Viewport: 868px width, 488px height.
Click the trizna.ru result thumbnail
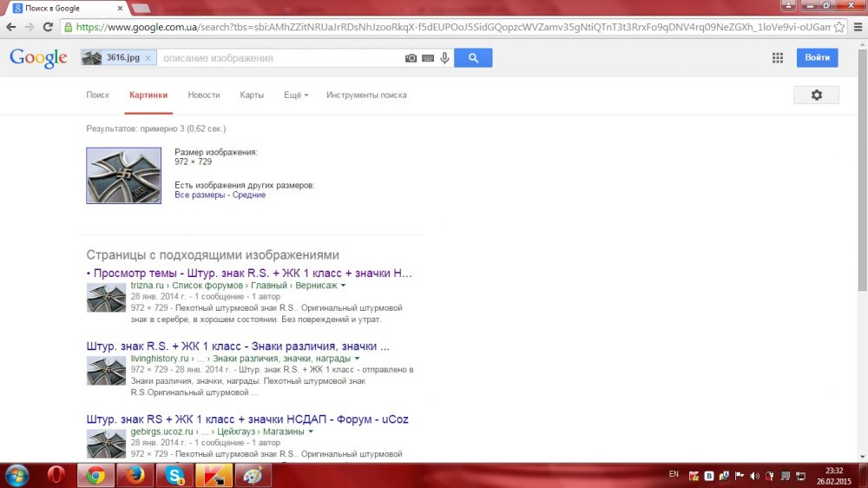pos(106,298)
